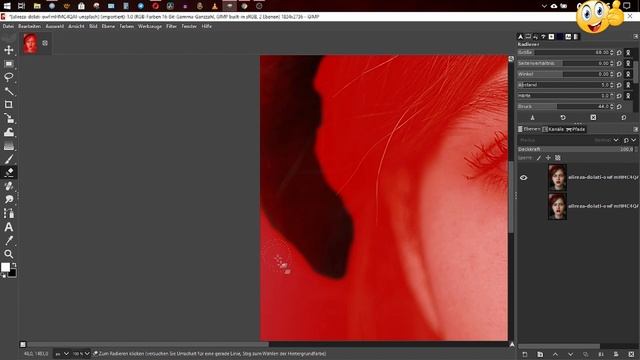
Task: Reset the Größe value
Action: 619,53
